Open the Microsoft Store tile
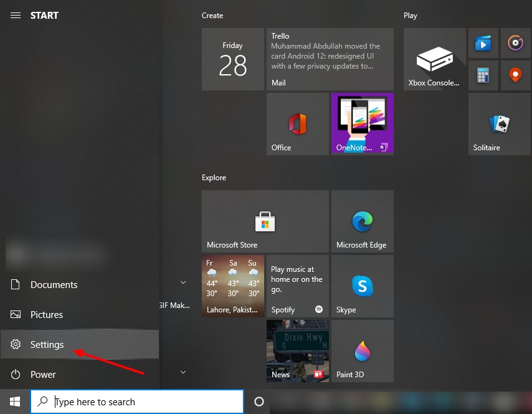Screen dimensions: 532x414 265,221
